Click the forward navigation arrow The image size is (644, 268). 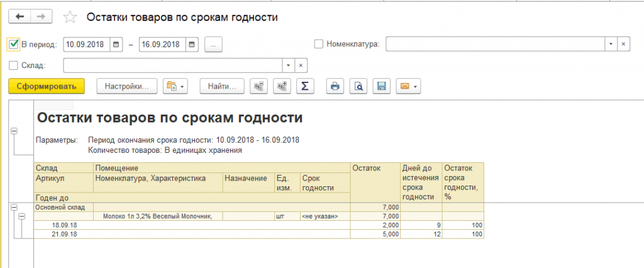point(41,16)
